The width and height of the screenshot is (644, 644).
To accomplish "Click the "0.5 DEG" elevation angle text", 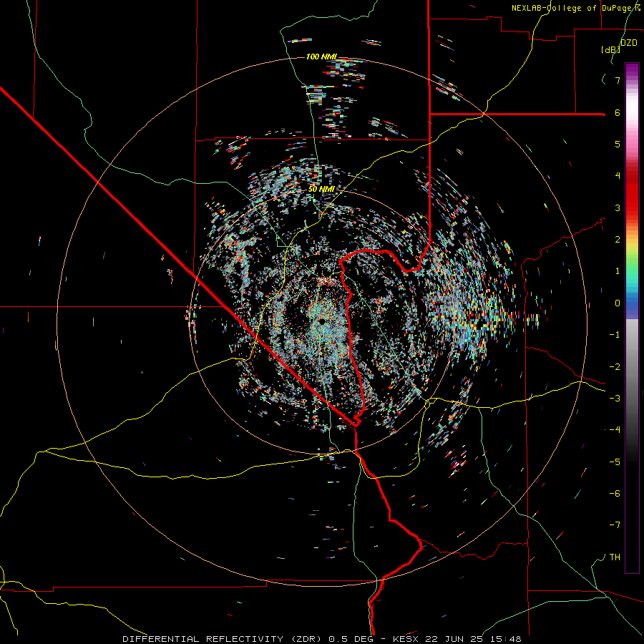I will click(353, 639).
